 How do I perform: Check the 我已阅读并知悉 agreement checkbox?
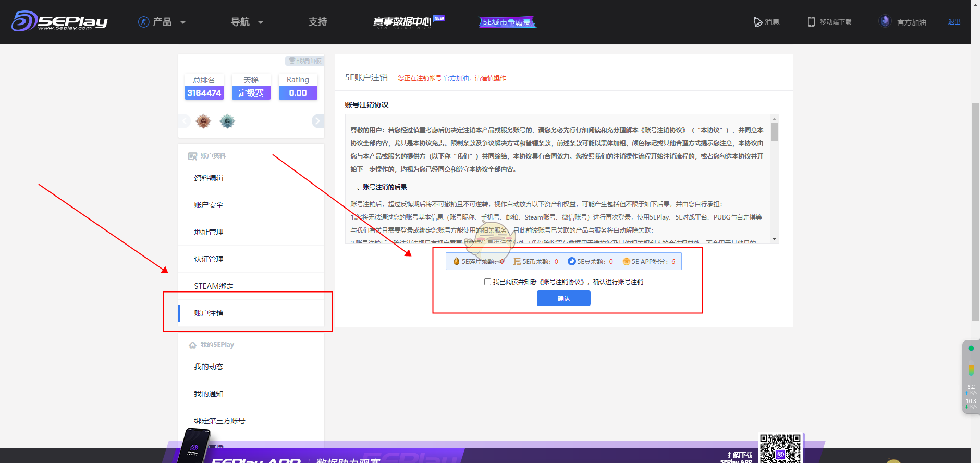click(487, 282)
